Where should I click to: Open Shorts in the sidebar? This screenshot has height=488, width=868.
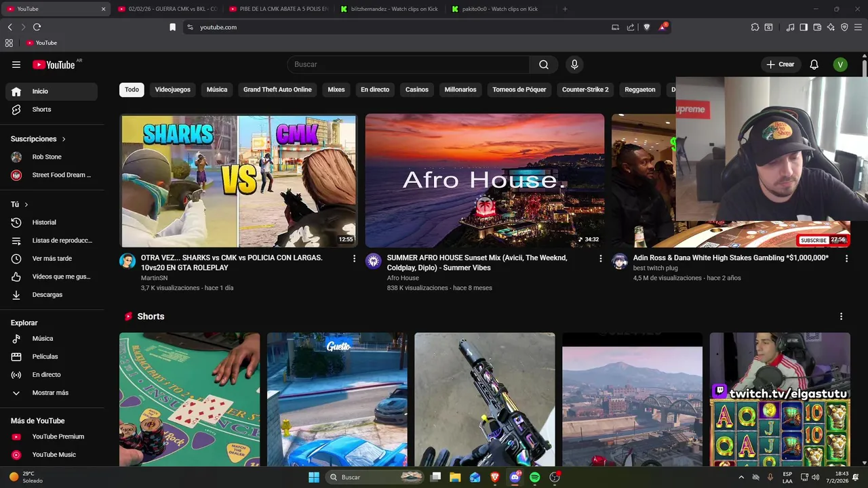click(52, 109)
